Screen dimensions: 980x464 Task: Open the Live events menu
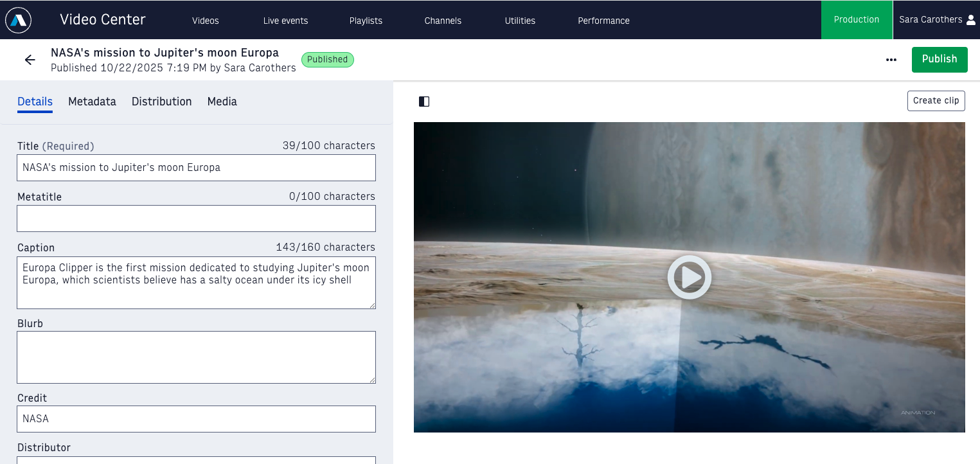(x=285, y=21)
